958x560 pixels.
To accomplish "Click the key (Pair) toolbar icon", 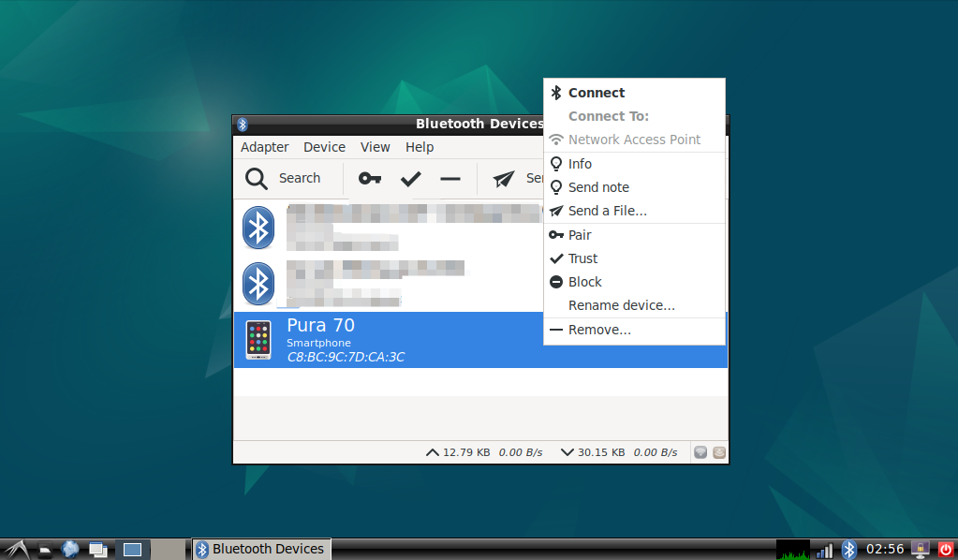I will point(370,178).
